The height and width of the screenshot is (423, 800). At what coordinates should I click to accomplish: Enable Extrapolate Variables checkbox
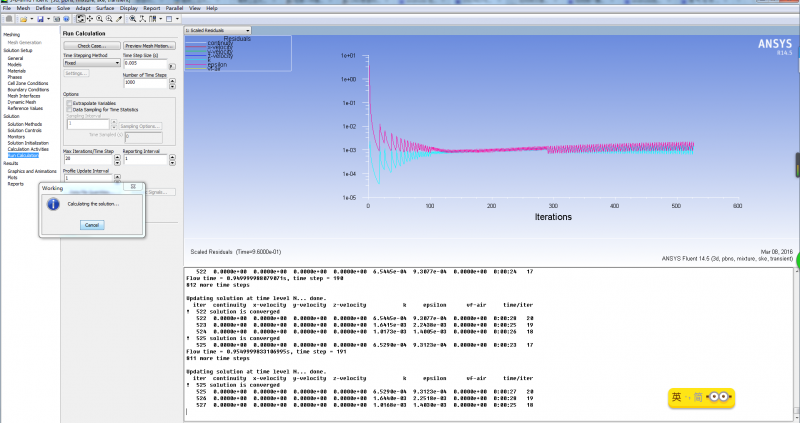69,102
